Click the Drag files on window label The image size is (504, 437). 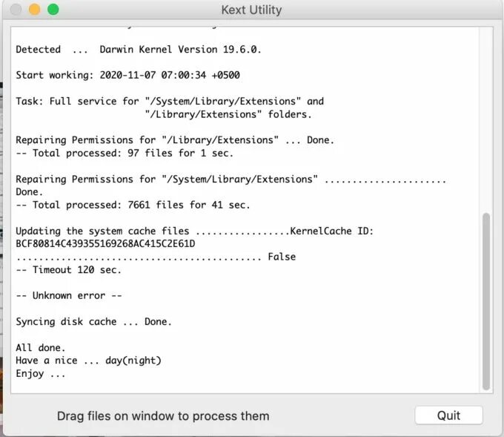163,415
